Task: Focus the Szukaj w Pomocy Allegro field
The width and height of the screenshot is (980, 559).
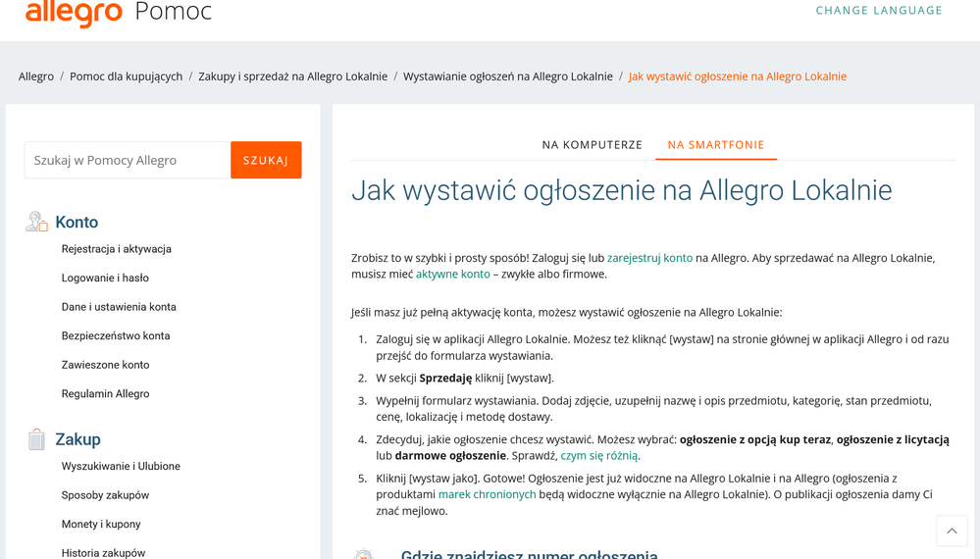Action: [x=128, y=160]
